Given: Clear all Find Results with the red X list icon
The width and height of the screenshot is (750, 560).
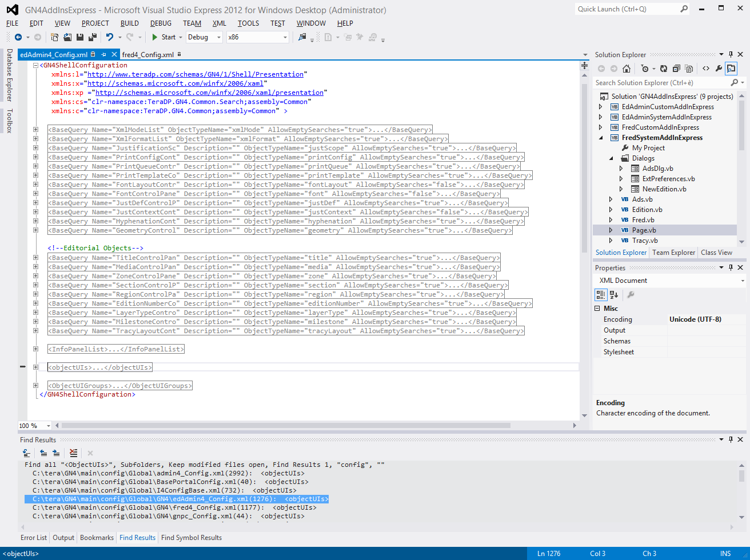Looking at the screenshot, I should pyautogui.click(x=73, y=453).
